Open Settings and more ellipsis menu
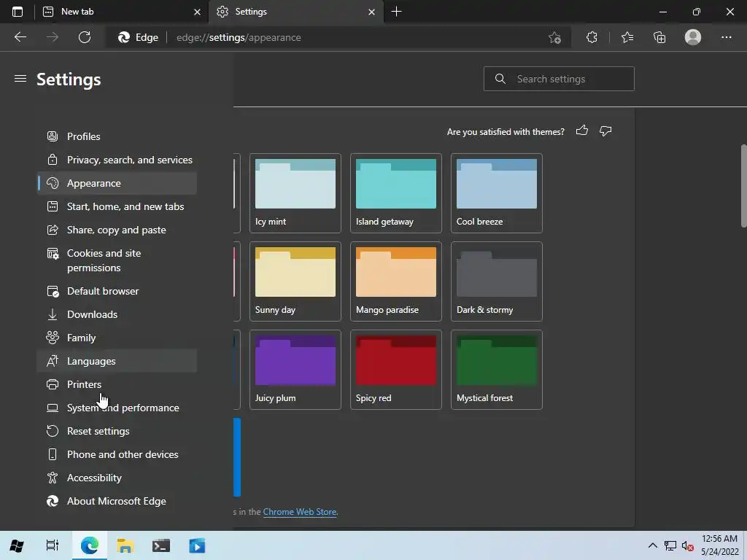This screenshot has width=747, height=560. tap(726, 37)
